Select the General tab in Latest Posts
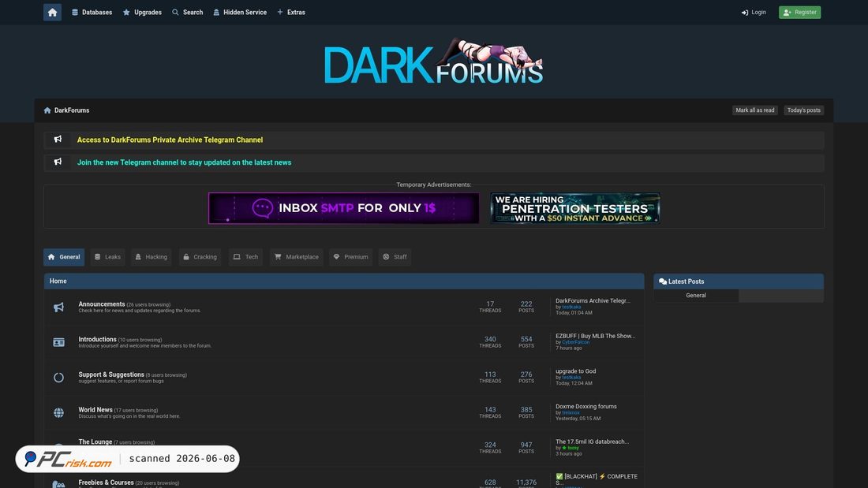The image size is (868, 488). point(696,296)
